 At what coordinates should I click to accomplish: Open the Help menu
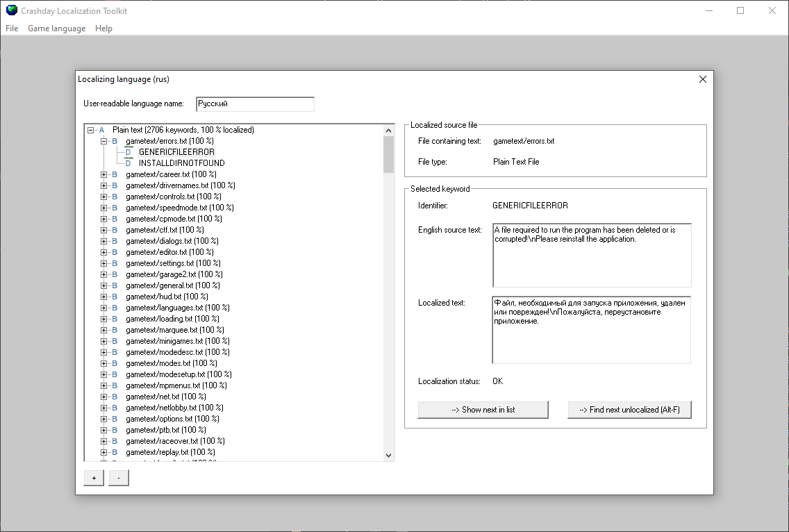point(103,28)
